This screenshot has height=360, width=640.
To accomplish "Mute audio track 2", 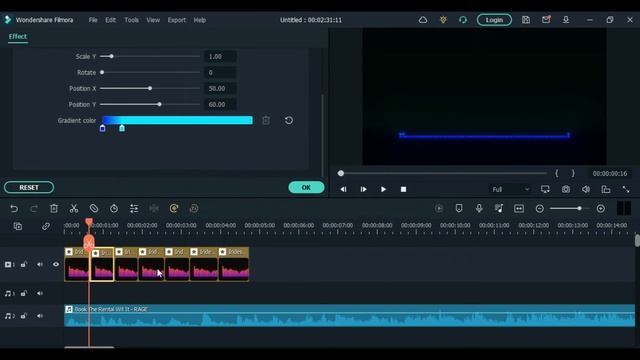I will click(x=40, y=316).
